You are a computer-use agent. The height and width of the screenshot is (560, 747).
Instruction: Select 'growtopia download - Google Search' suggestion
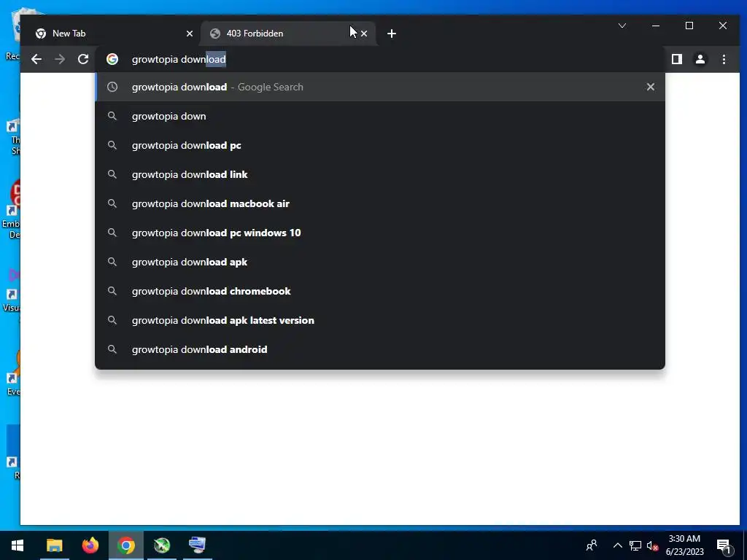[379, 87]
